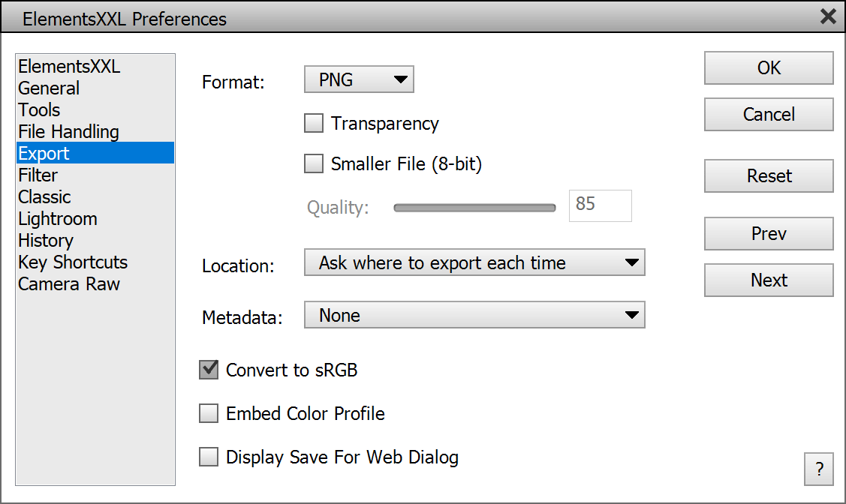Uncheck Convert to sRGB
Image resolution: width=846 pixels, height=504 pixels.
pyautogui.click(x=209, y=370)
